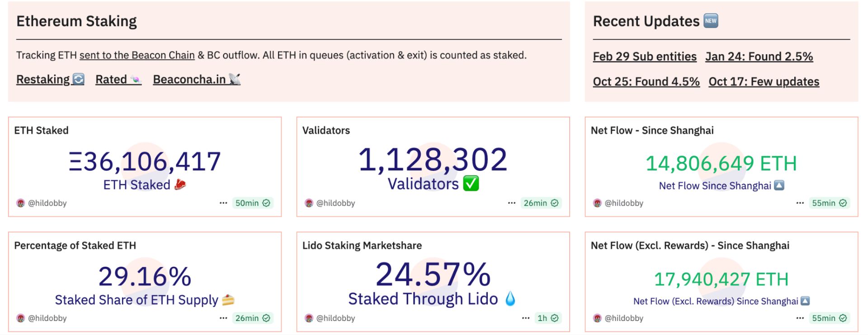Open the Oct 25: Found 4.5% update

tap(646, 82)
